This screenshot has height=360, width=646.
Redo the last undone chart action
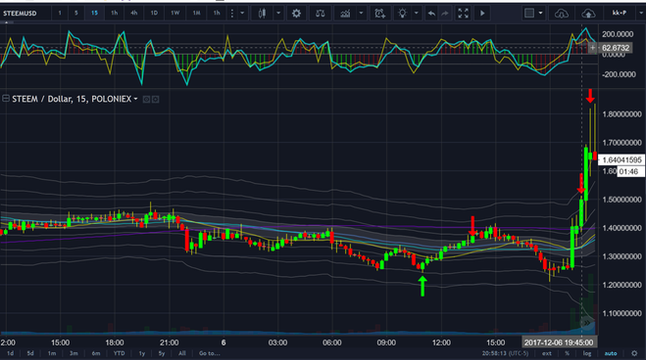445,13
